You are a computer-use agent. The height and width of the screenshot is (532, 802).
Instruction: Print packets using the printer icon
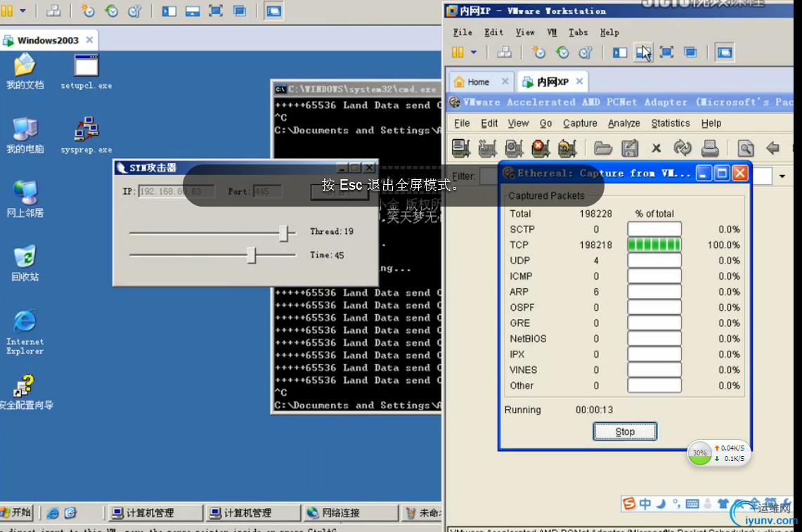pos(709,148)
